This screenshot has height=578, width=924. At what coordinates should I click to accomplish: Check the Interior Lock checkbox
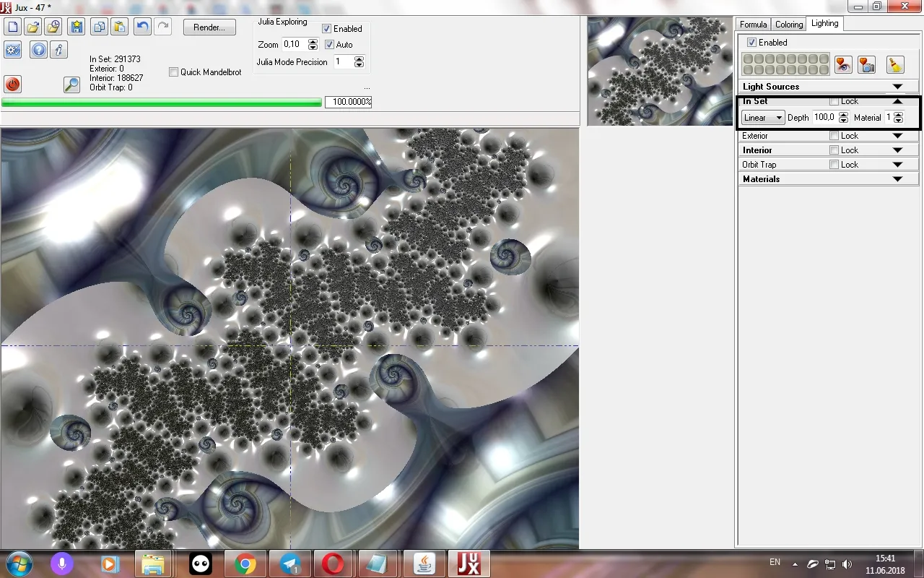pyautogui.click(x=834, y=150)
